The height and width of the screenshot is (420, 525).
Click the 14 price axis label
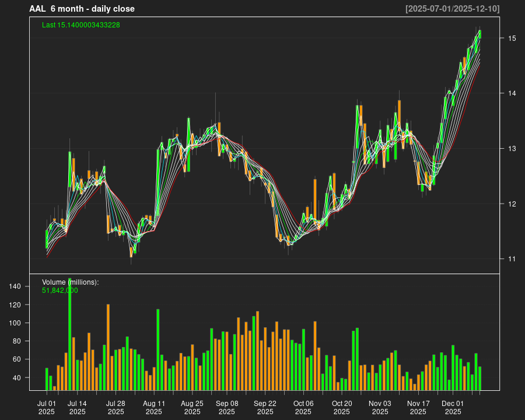[x=512, y=93]
